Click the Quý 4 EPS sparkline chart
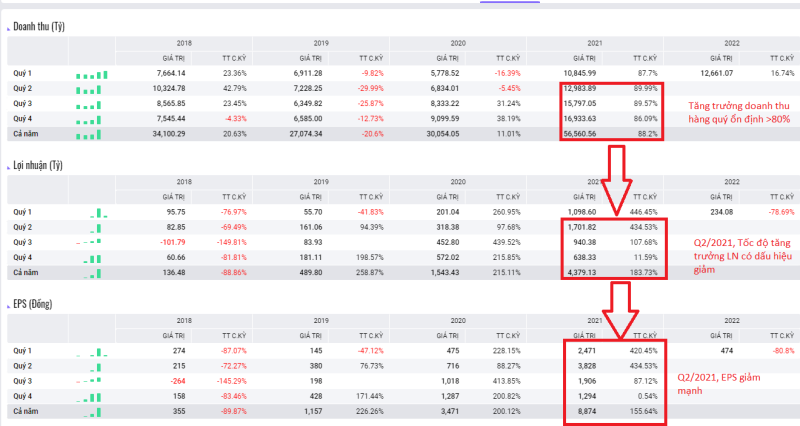 91,396
